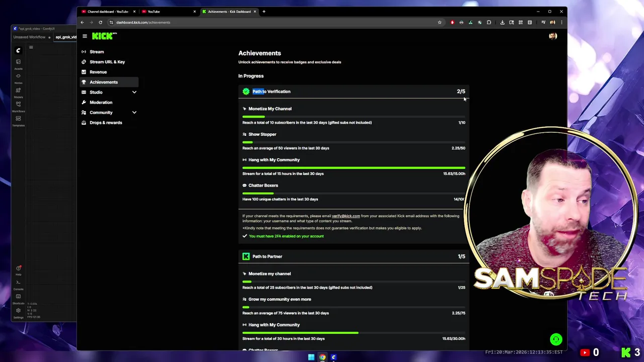Click the ComfyUI logo in its sidebar
The height and width of the screenshot is (362, 644).
(18, 50)
